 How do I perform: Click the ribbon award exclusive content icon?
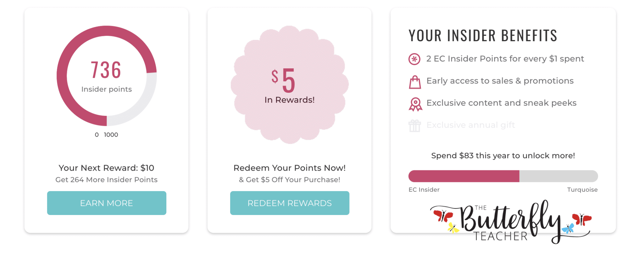coord(415,104)
